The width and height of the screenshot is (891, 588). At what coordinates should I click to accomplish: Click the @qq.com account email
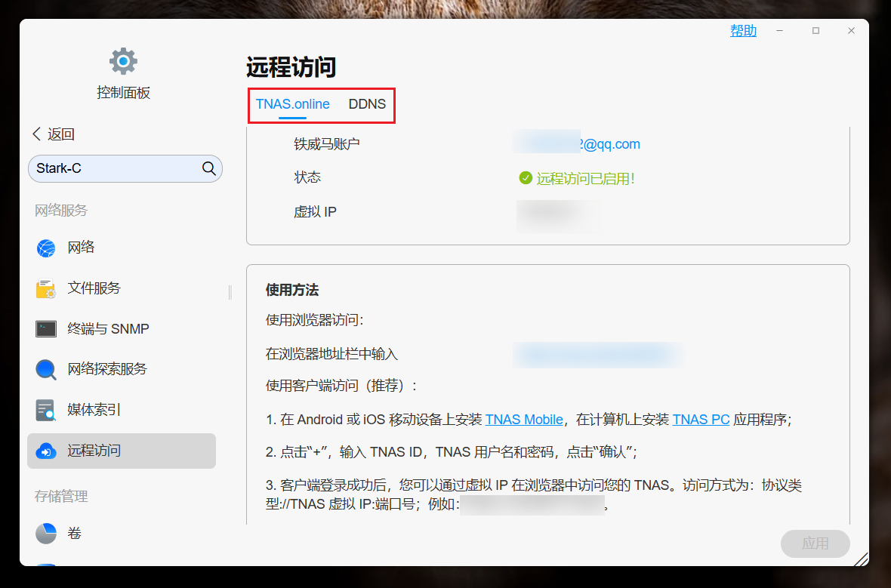[577, 143]
